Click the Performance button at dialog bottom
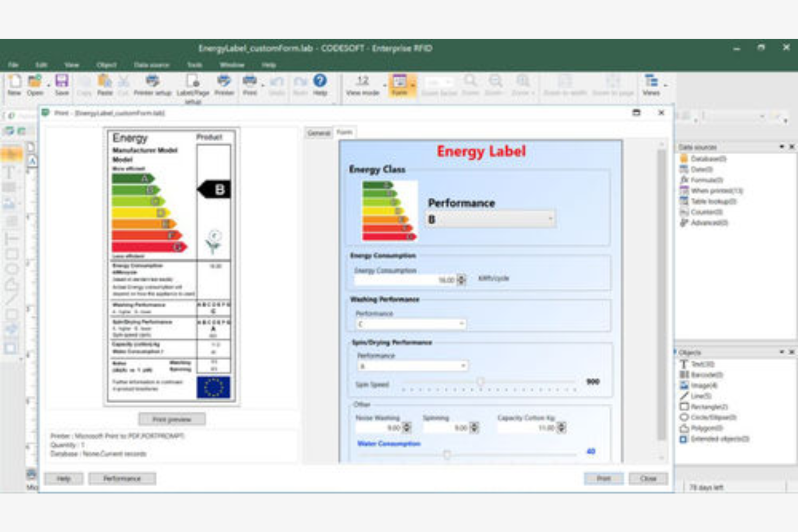The height and width of the screenshot is (532, 798). [122, 478]
